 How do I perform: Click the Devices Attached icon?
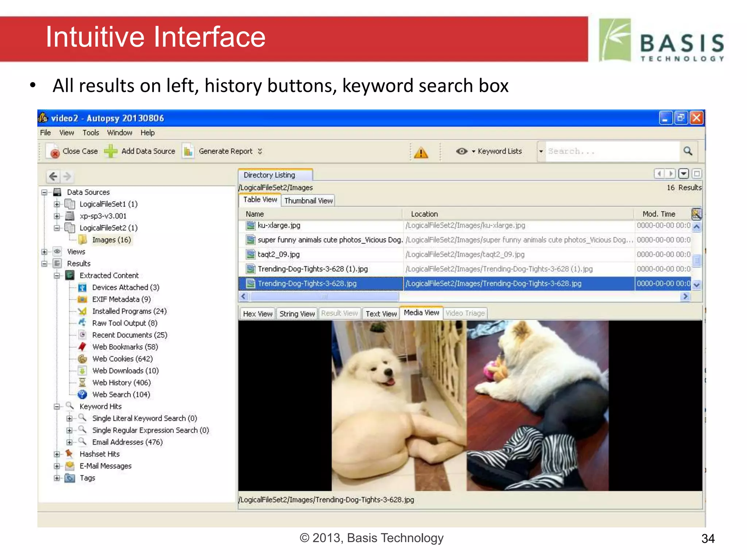pyautogui.click(x=82, y=288)
